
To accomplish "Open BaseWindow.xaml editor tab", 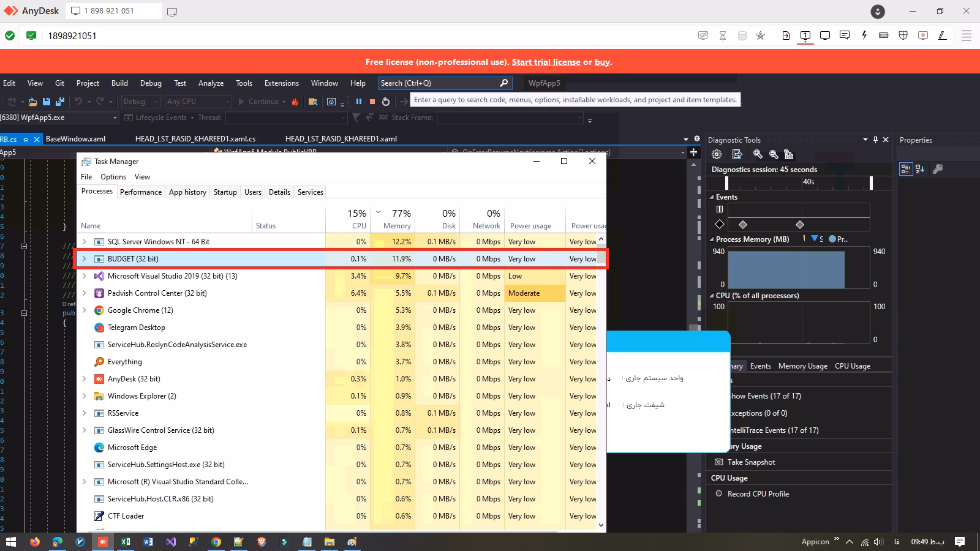I will [76, 139].
